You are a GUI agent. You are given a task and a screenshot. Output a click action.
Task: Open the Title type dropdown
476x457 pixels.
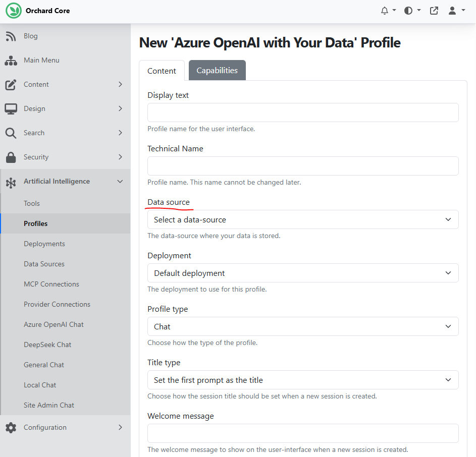click(x=303, y=380)
